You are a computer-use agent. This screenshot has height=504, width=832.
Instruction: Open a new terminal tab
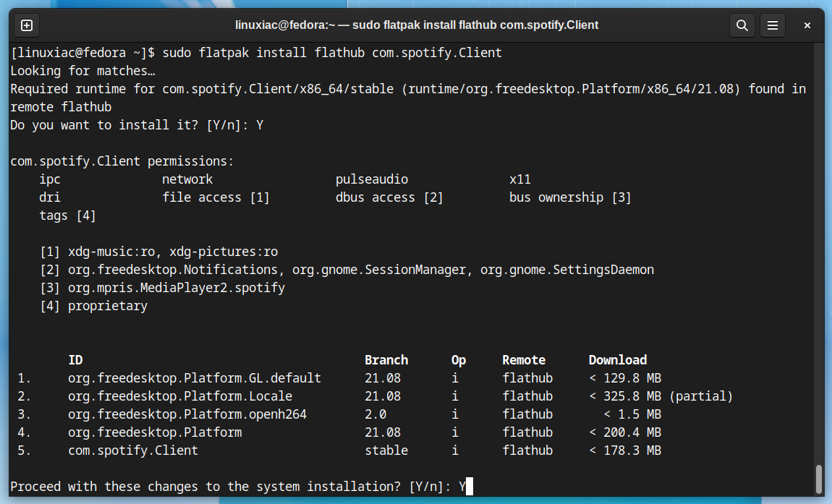(x=27, y=25)
